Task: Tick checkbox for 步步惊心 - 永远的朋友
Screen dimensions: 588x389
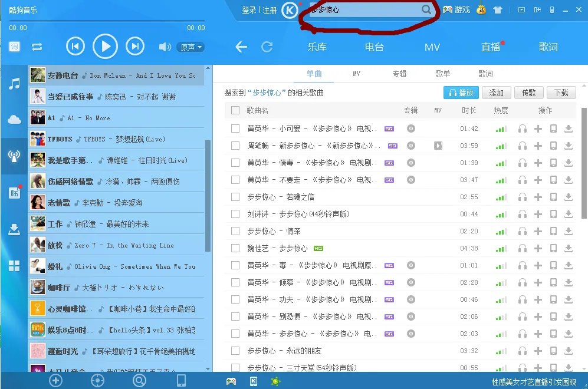Action: (235, 351)
